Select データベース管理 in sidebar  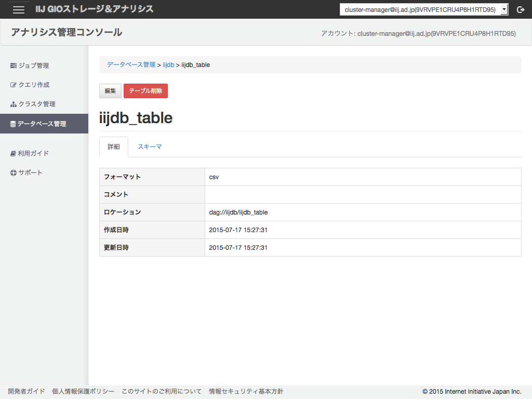44,124
